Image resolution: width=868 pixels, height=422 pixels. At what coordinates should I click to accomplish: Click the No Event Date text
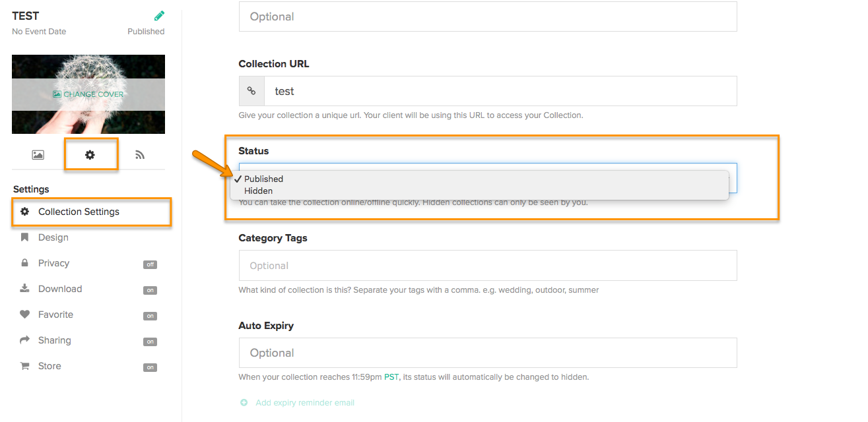39,31
